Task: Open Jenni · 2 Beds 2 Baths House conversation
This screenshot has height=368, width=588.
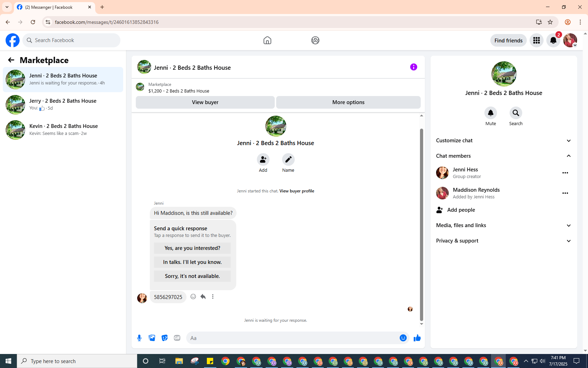Action: point(63,80)
